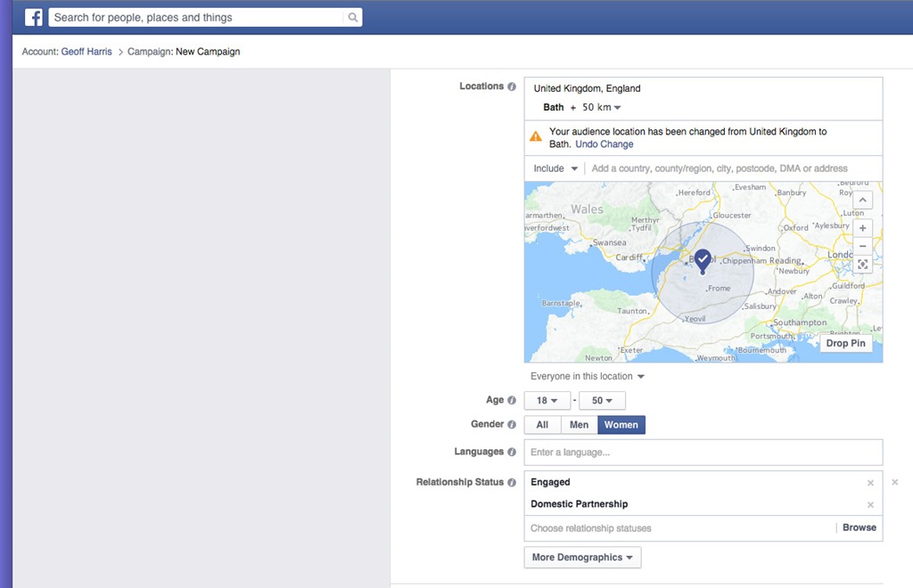Click the Locations info icon
This screenshot has height=588, width=913.
[512, 87]
